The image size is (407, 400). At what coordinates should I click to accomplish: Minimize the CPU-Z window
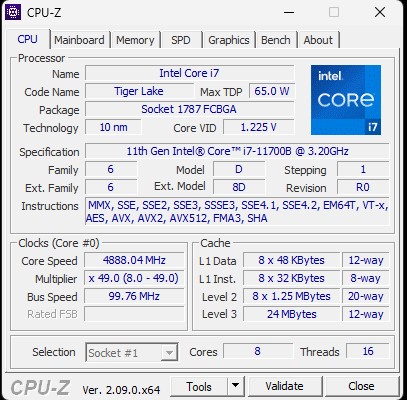[x=289, y=13]
